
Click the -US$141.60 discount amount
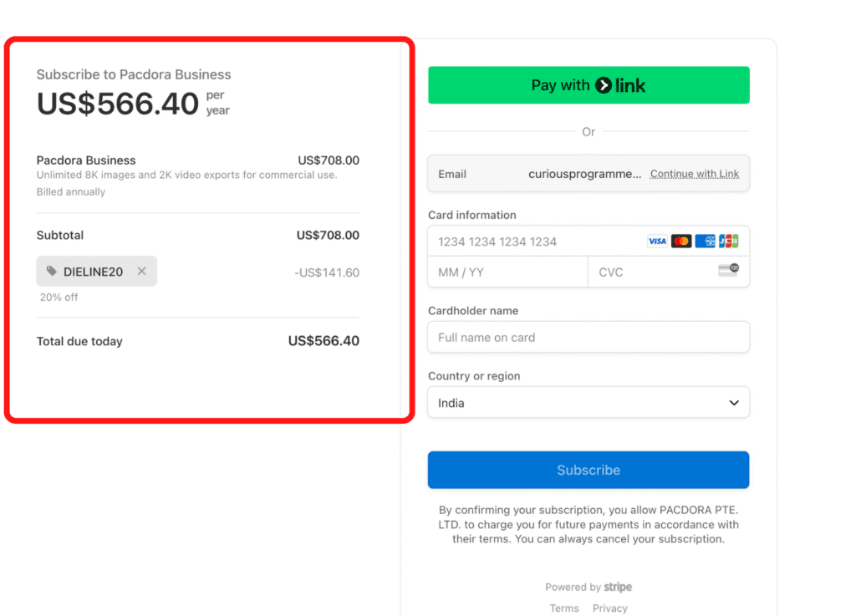(327, 272)
